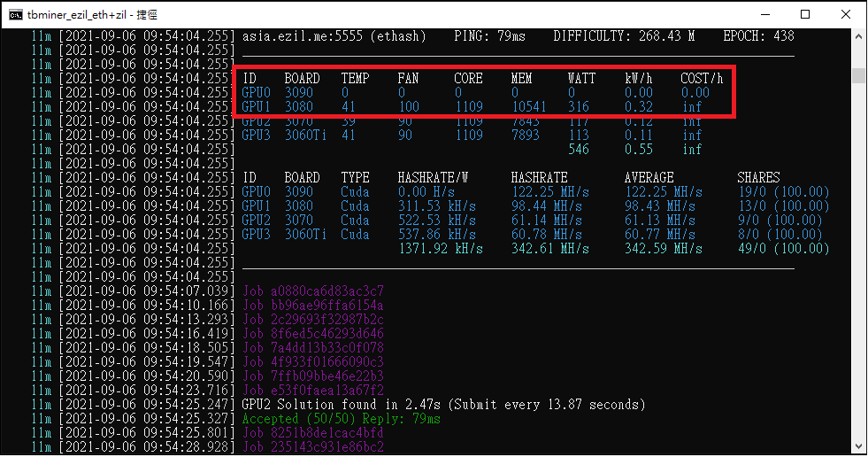Click the 10541 memory clock value

[528, 107]
